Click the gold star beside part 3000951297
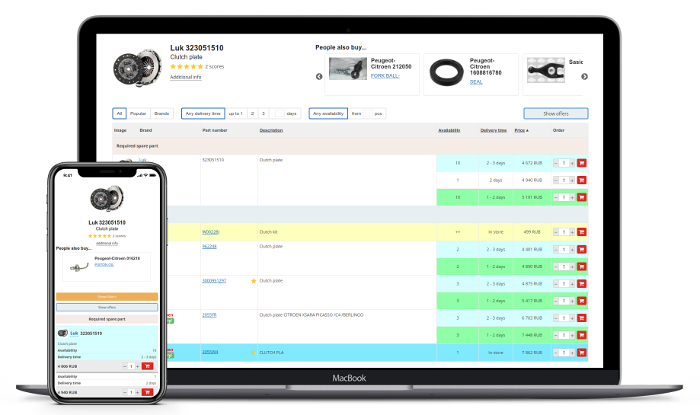 point(254,281)
